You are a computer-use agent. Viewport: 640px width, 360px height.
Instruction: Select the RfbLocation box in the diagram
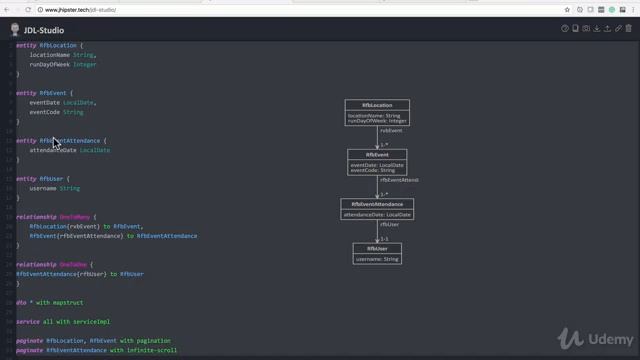tap(377, 113)
